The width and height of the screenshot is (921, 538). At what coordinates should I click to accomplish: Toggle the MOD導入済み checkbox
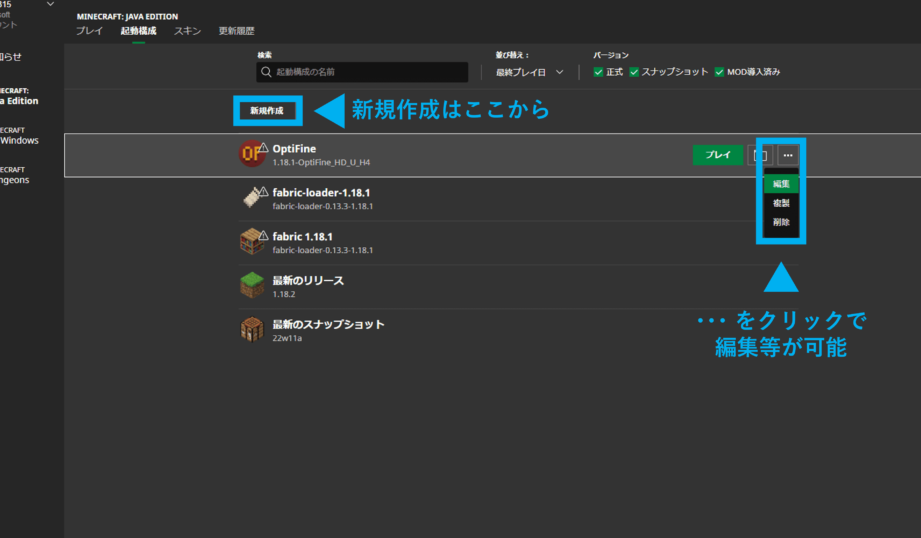pyautogui.click(x=719, y=72)
